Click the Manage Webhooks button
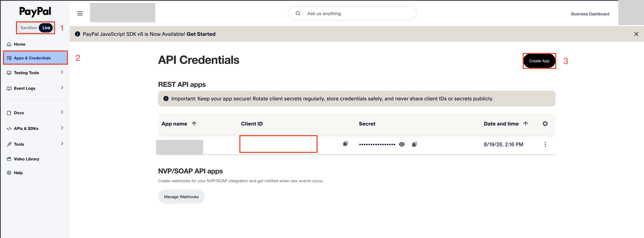The height and width of the screenshot is (238, 644). [x=181, y=197]
